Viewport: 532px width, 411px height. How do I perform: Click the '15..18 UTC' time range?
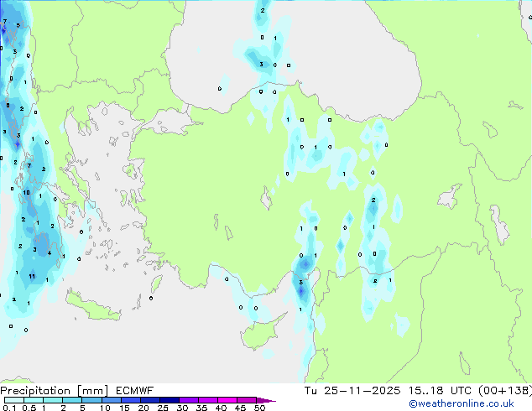pos(440,391)
